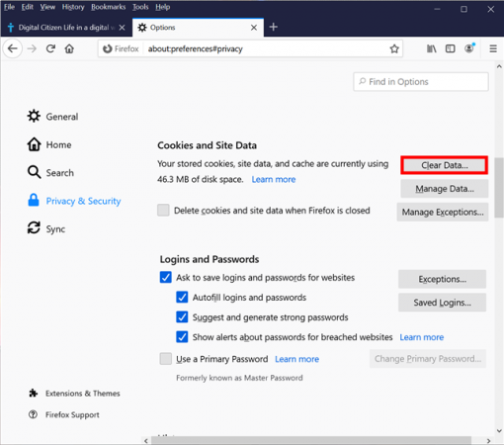Open Firefox Support help link

click(x=64, y=414)
